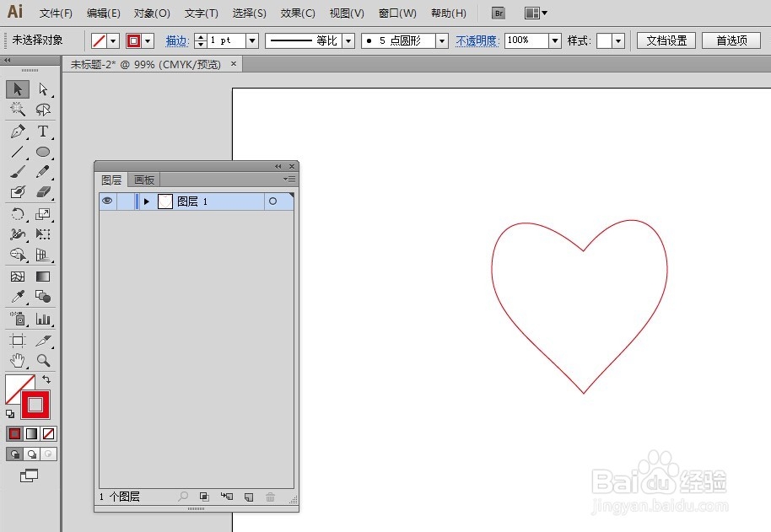
Task: Select the Gradient tool
Action: (x=43, y=277)
